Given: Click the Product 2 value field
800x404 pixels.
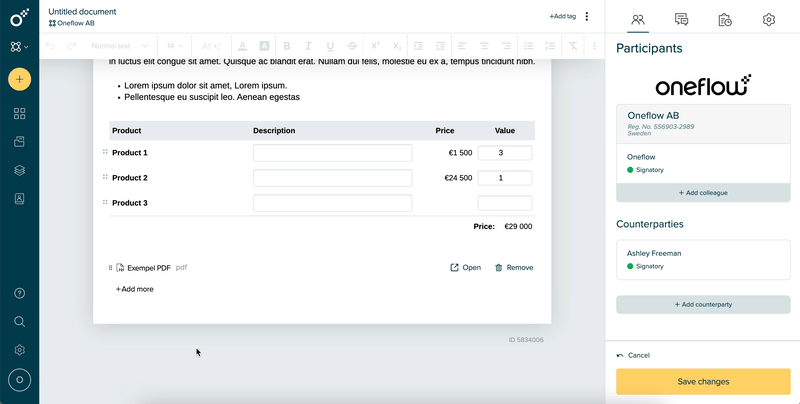Looking at the screenshot, I should click(x=505, y=178).
